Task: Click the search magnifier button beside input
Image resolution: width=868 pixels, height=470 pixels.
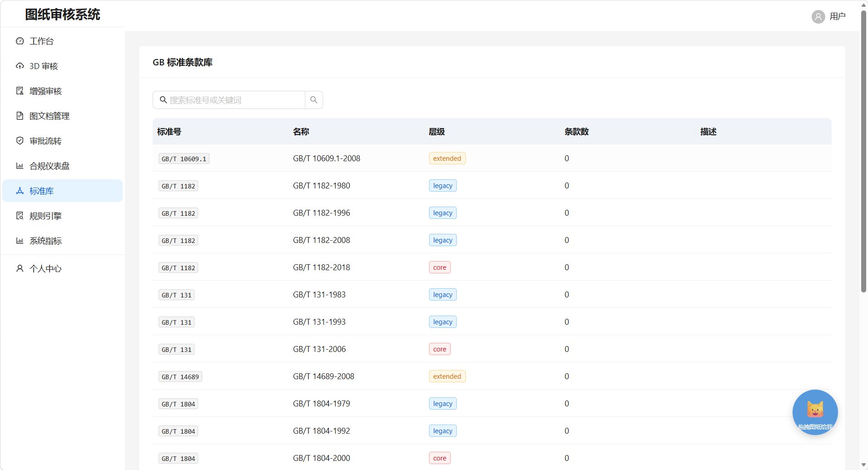Action: tap(314, 100)
